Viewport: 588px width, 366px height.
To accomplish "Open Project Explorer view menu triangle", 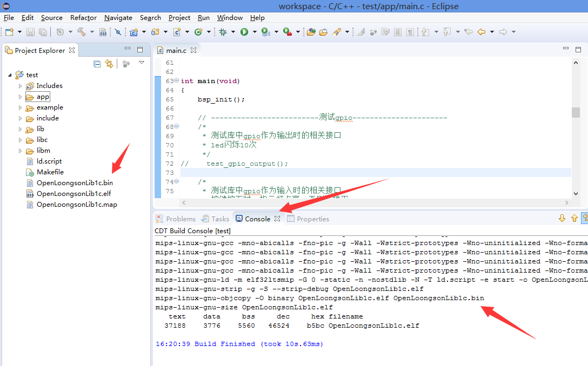I will point(142,63).
